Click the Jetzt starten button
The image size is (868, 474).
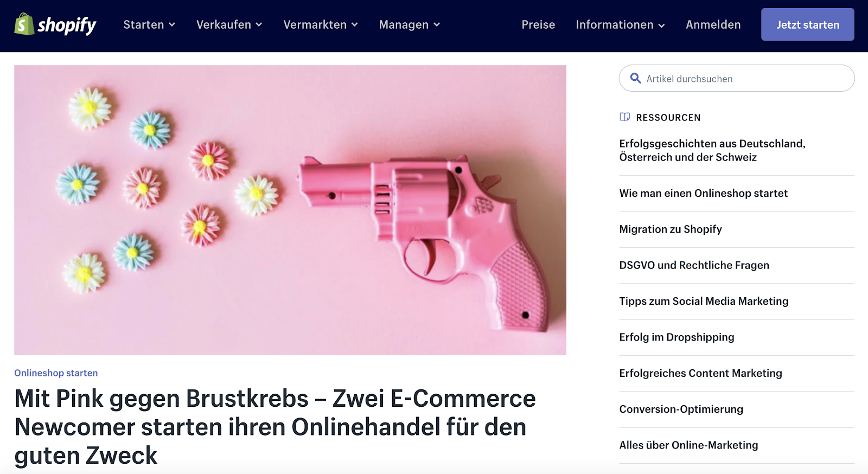(x=808, y=24)
